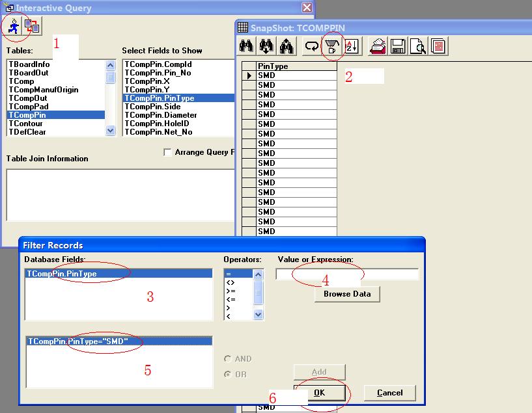Select field TCompPin.Pin_No
Screen dimensions: 532x413
coord(179,73)
